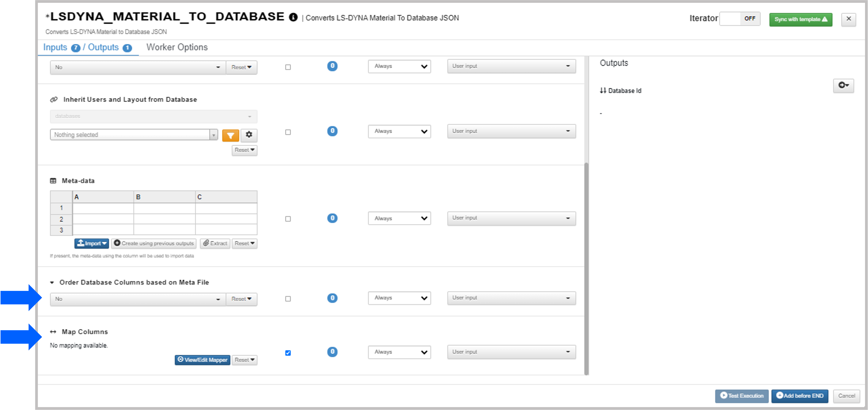
Task: Open the Always dropdown in Order Database Columns row
Action: (399, 298)
